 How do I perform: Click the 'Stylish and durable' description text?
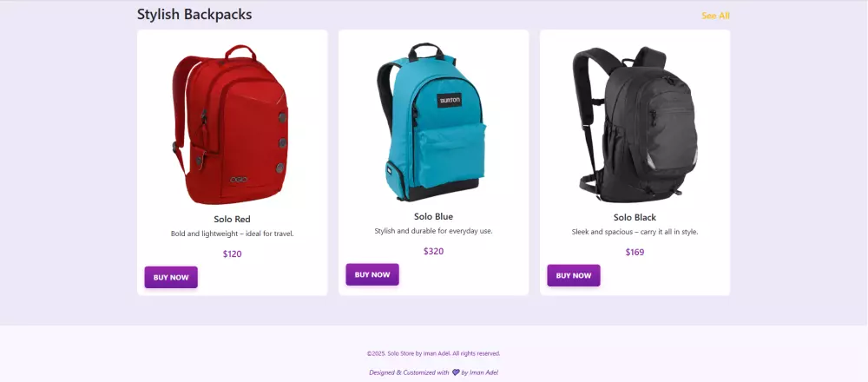[433, 231]
